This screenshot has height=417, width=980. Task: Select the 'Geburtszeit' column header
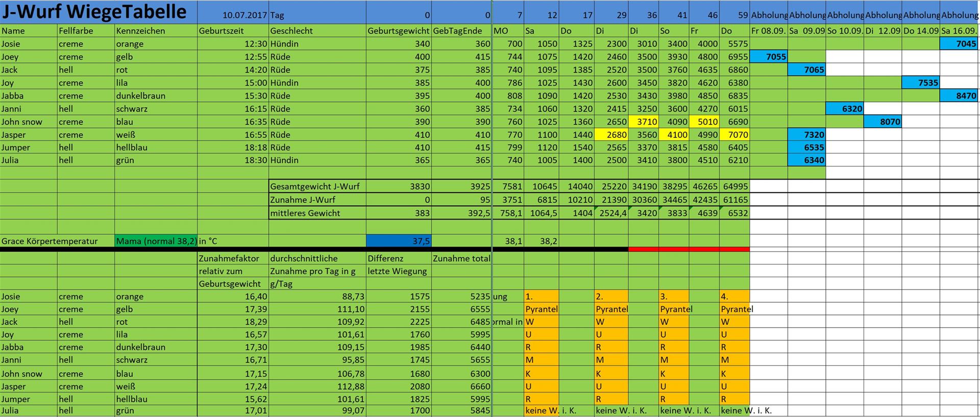click(x=233, y=31)
